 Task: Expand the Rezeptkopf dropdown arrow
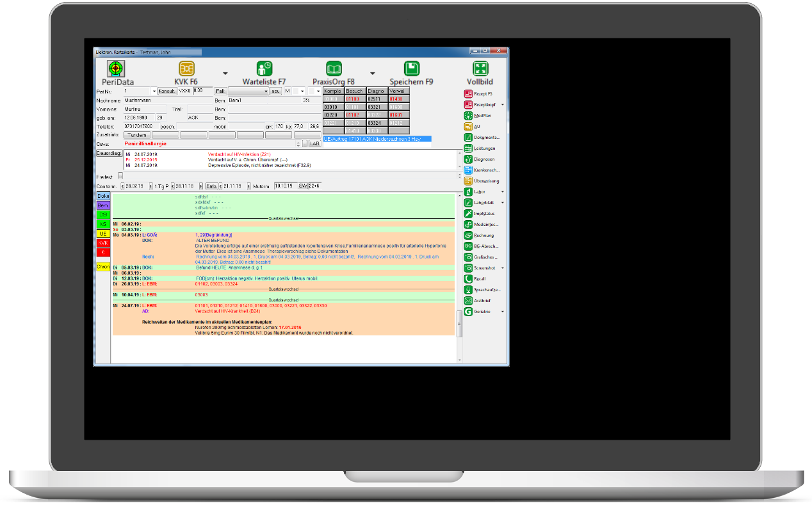coord(503,105)
